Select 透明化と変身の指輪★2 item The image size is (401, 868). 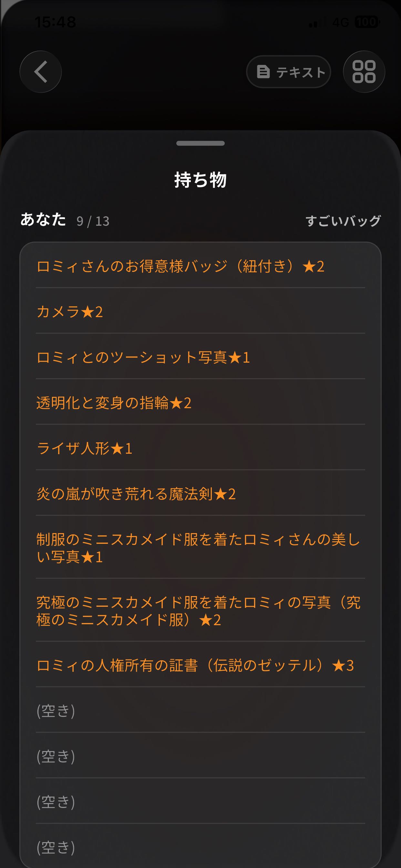(x=200, y=402)
